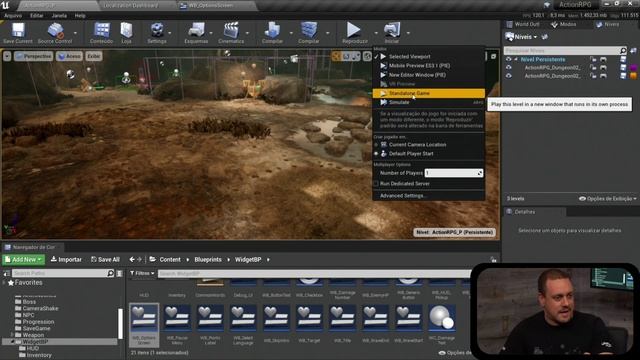
Task: Click the Source Control dropdown arrow
Action: (x=75, y=33)
